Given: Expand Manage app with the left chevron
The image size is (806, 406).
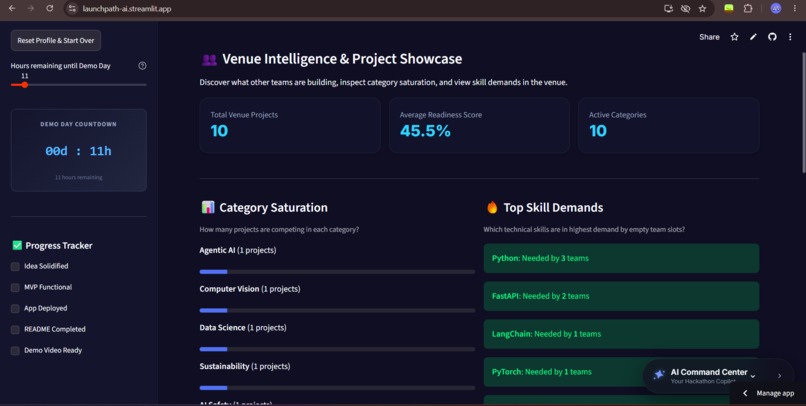Looking at the screenshot, I should click(745, 393).
